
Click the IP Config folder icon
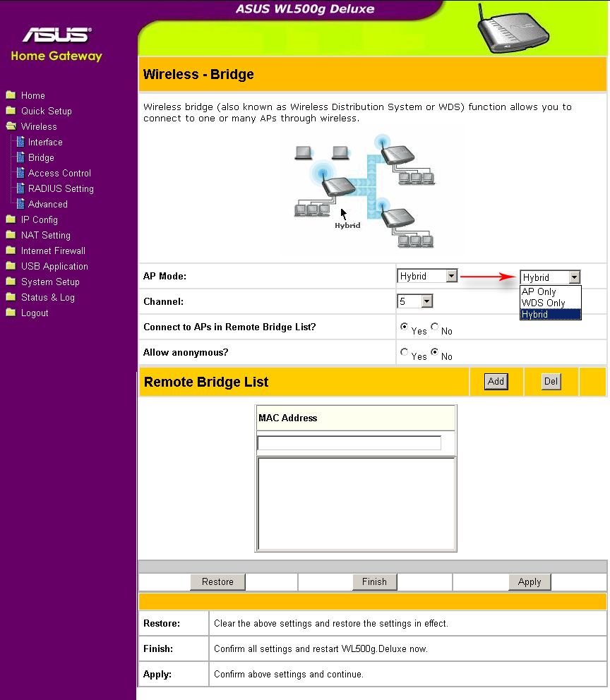coord(11,219)
